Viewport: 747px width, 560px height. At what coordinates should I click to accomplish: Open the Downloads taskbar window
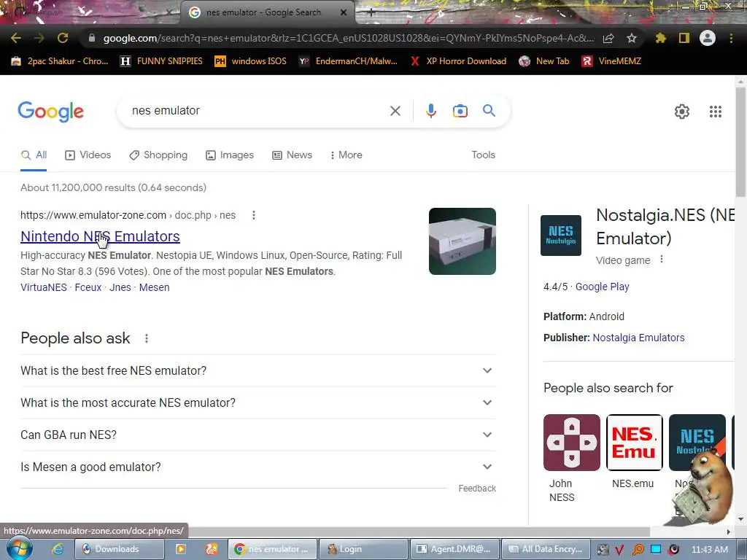(x=120, y=549)
